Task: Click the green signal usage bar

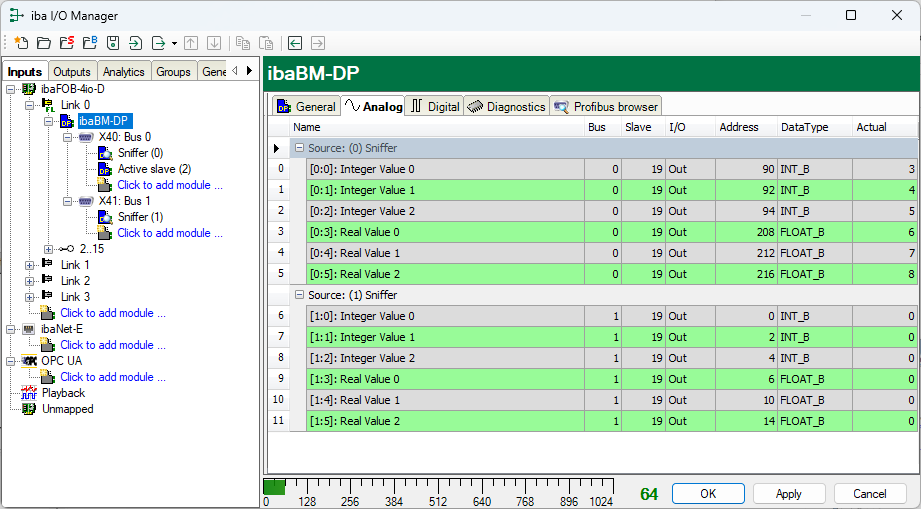Action: (274, 486)
